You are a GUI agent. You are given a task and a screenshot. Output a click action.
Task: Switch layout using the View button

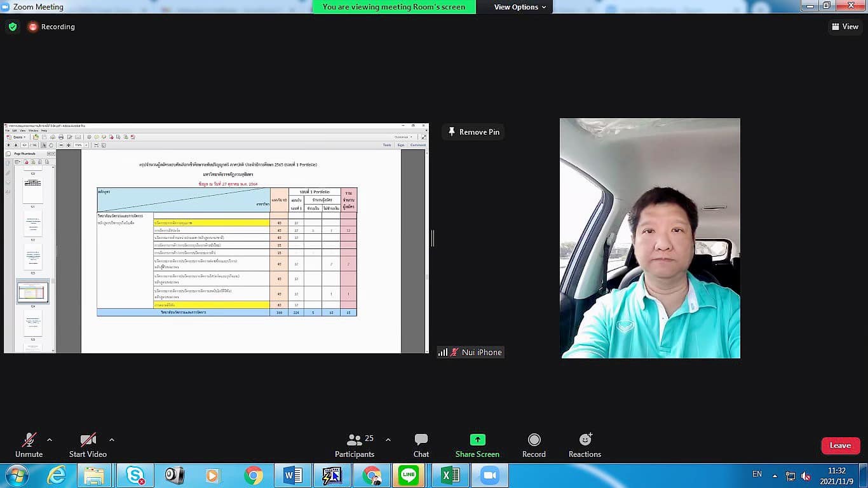(x=844, y=27)
